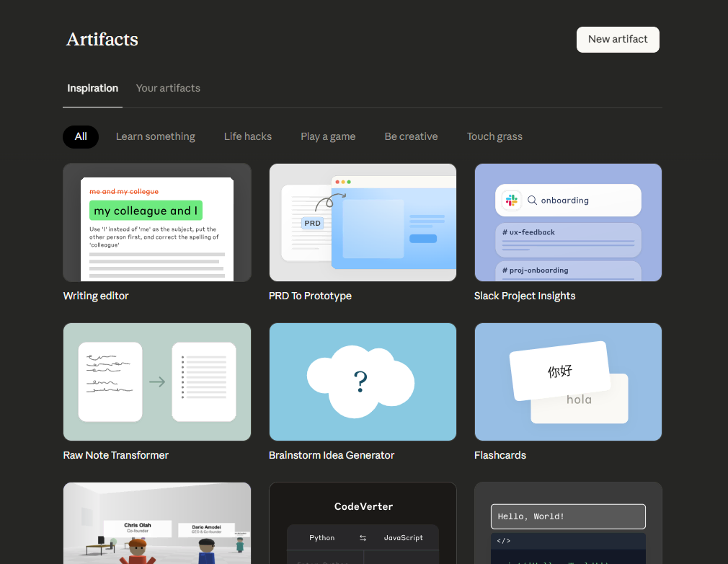
Task: Click the Flashcards title text
Action: point(500,455)
